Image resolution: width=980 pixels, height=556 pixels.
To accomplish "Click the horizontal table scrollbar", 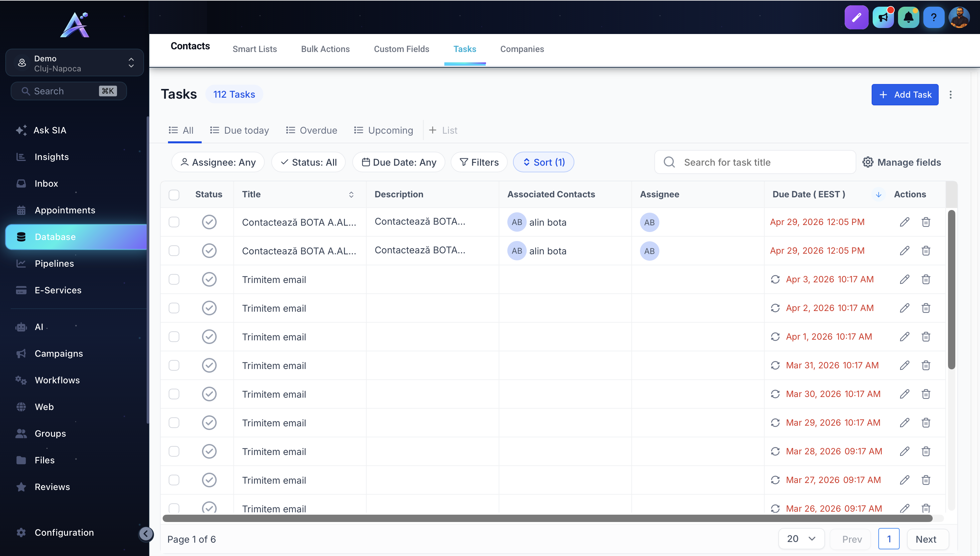I will click(547, 518).
